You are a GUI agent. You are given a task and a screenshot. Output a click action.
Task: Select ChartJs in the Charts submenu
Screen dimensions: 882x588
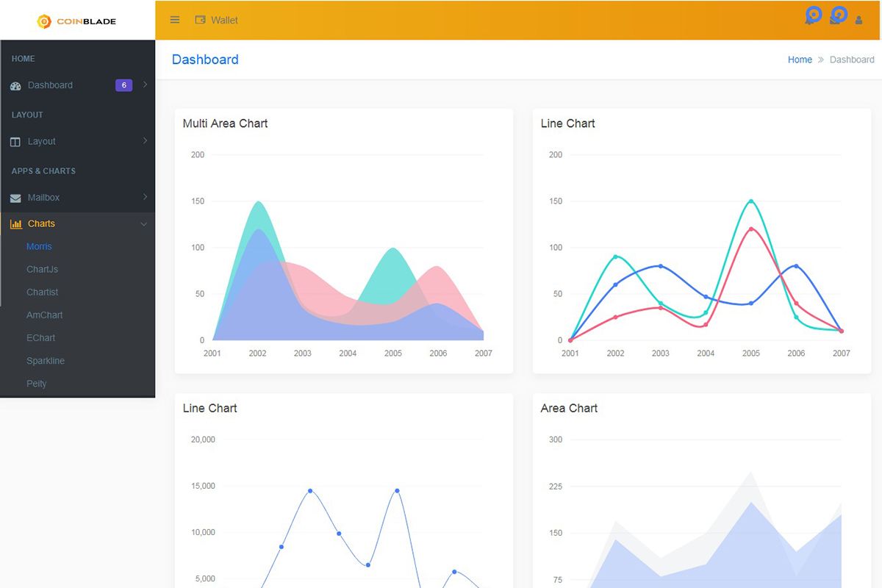(x=42, y=269)
